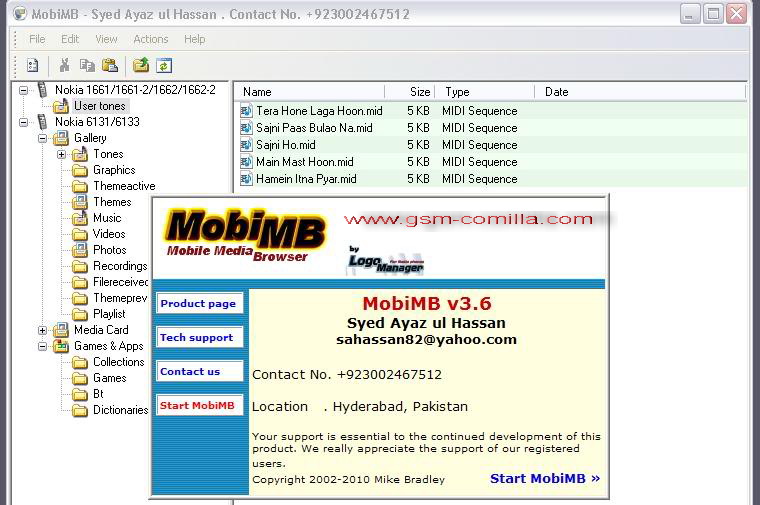Click the Tech support button
The image size is (760, 505).
[200, 337]
